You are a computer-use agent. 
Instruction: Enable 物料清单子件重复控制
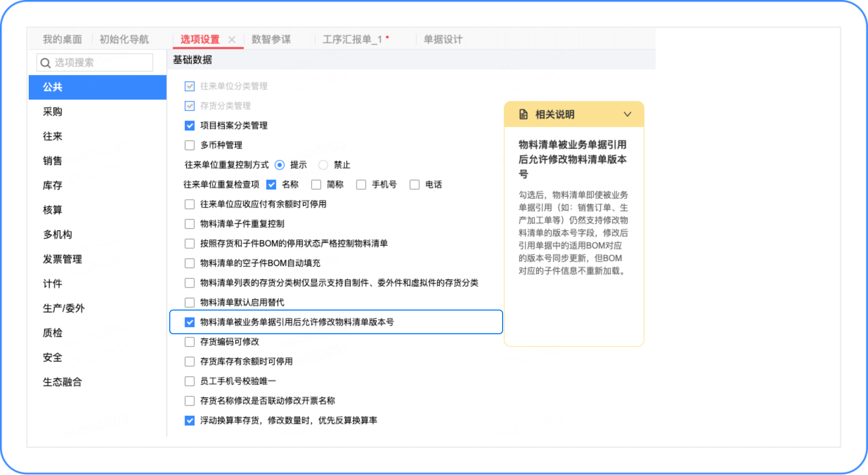pyautogui.click(x=190, y=224)
